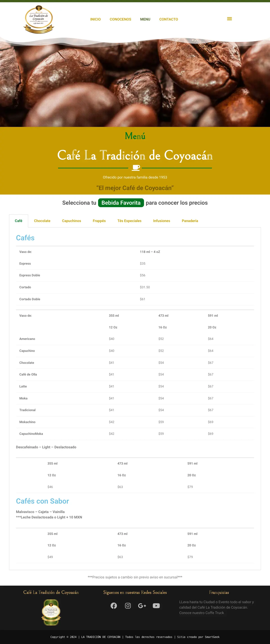Click the Mokachino row label

point(27,422)
